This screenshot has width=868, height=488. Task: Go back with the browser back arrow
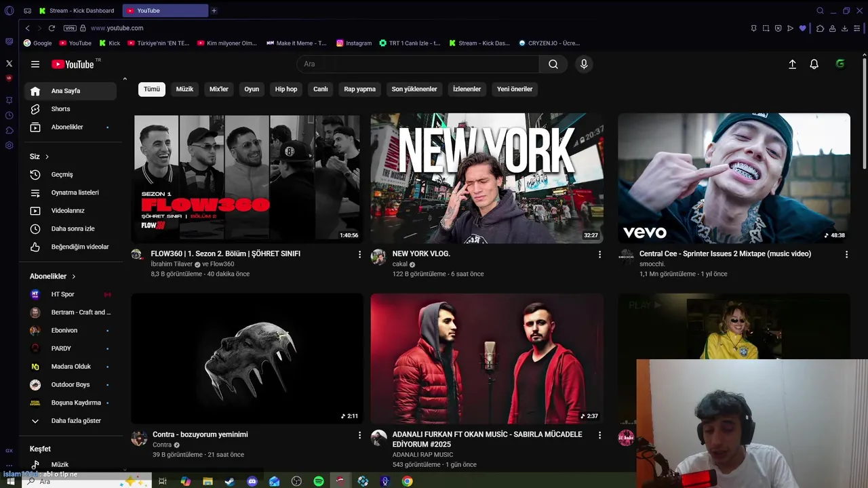pyautogui.click(x=27, y=28)
